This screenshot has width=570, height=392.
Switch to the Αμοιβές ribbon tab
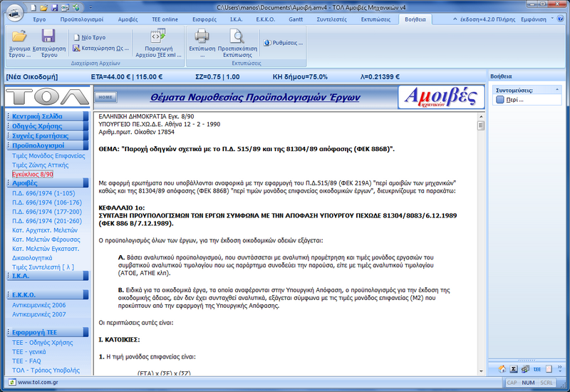point(128,19)
